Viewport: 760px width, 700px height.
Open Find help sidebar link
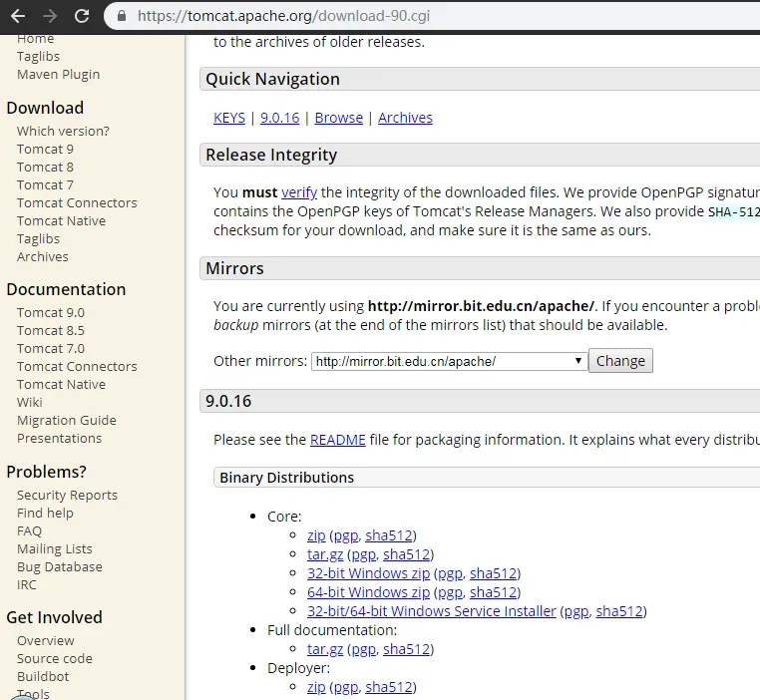pyautogui.click(x=45, y=513)
